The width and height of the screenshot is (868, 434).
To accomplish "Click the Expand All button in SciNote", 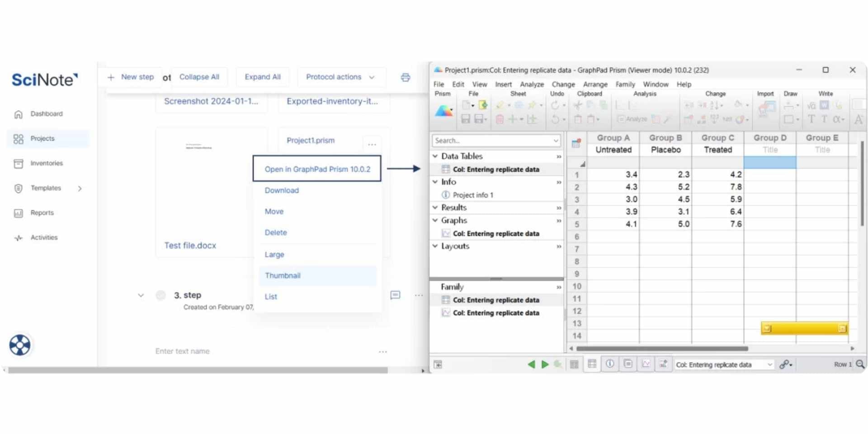I will 263,77.
